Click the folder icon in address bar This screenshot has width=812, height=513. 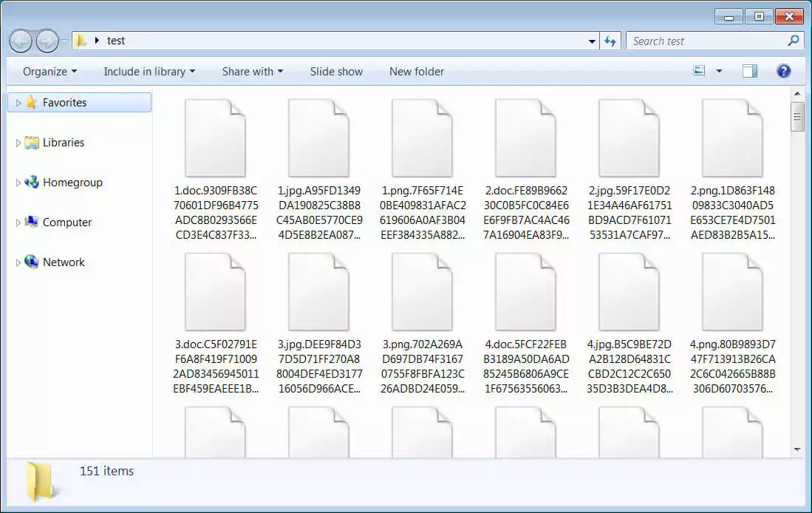click(81, 41)
